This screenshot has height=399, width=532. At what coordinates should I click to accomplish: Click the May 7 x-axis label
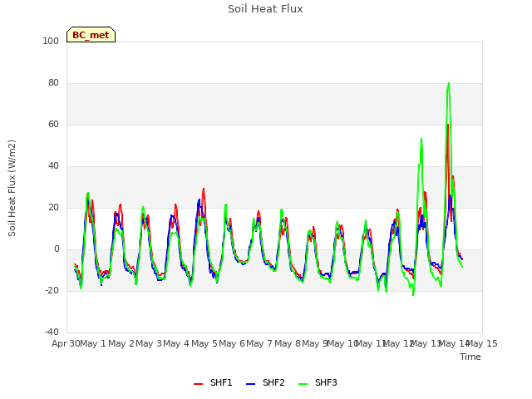coord(259,343)
